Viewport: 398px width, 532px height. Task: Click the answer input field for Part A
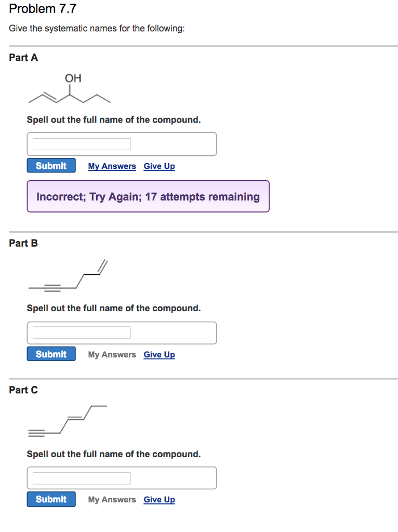[x=81, y=143]
